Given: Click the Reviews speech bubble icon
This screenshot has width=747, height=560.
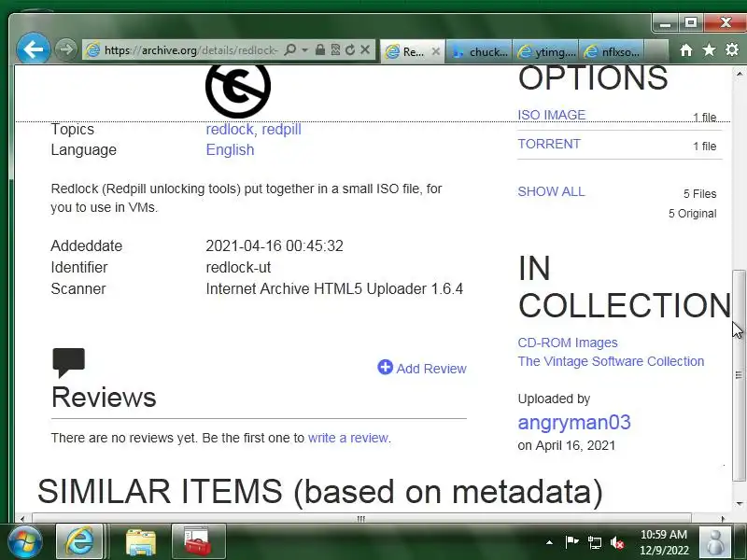Looking at the screenshot, I should click(68, 363).
